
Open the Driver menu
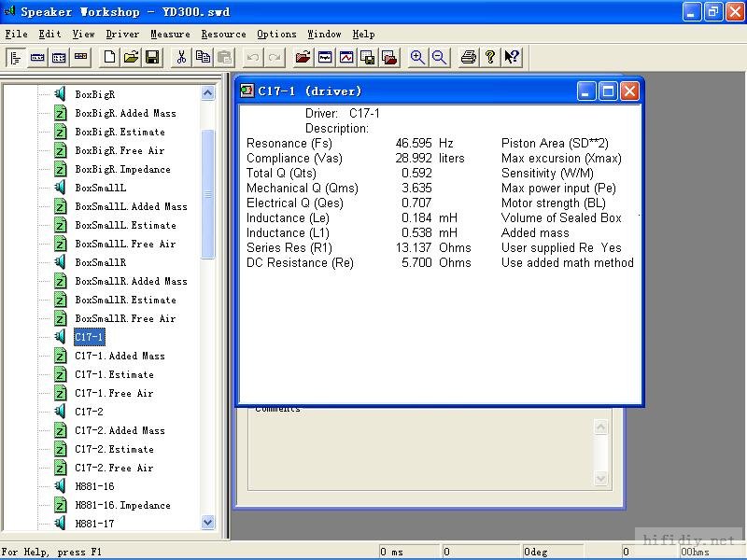tap(122, 34)
